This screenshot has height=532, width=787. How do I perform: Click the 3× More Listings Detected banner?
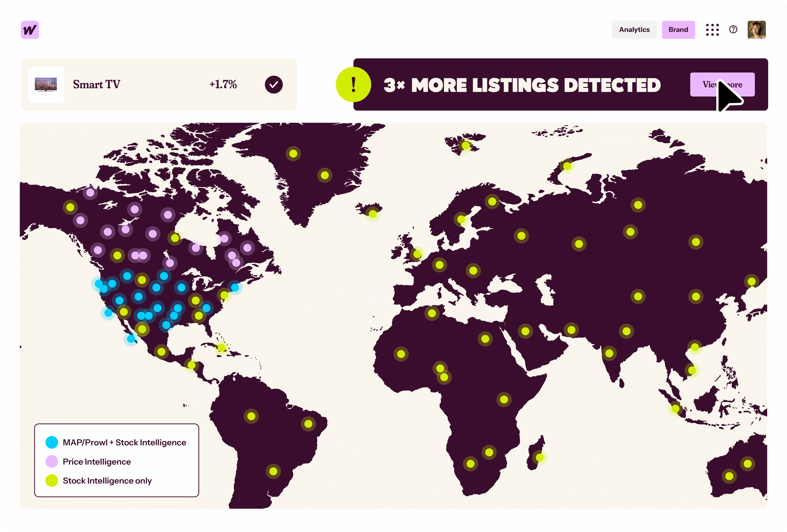522,85
